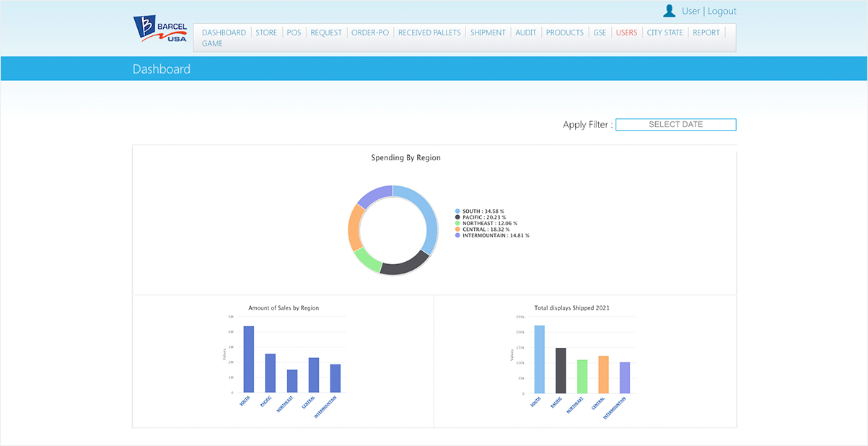Viewport: 868px width, 446px height.
Task: Toggle the CENTRAL : 18.32 % legend entry
Action: click(x=482, y=229)
